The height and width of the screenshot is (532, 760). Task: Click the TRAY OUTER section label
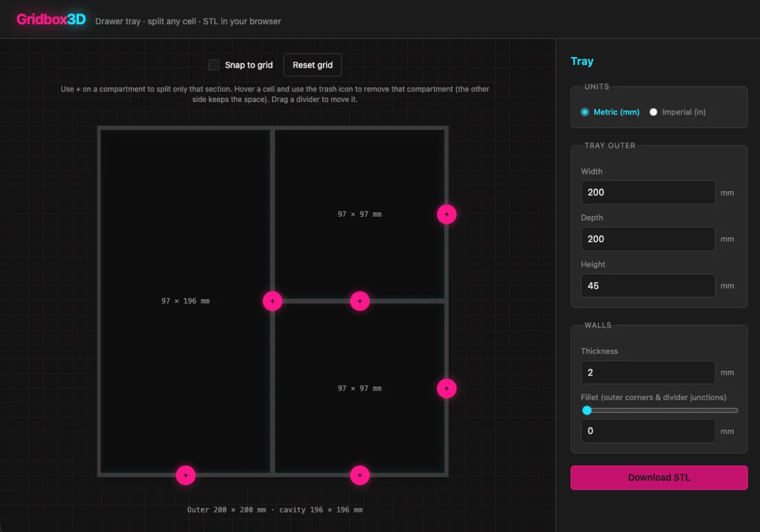[x=610, y=145]
